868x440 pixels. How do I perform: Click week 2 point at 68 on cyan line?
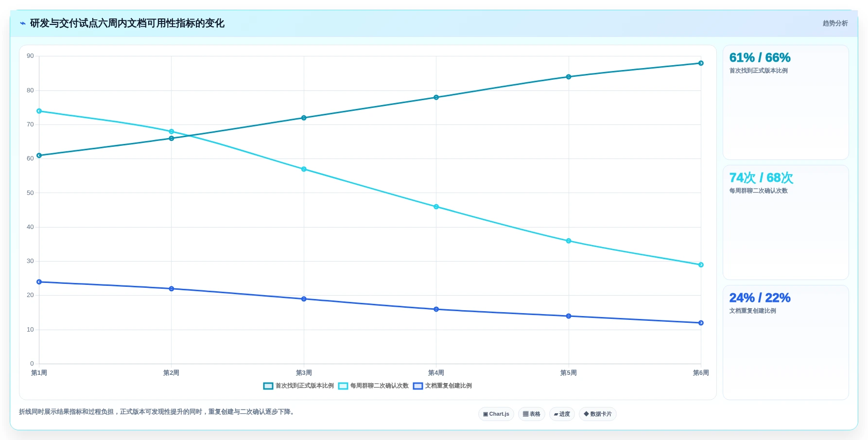click(x=172, y=132)
